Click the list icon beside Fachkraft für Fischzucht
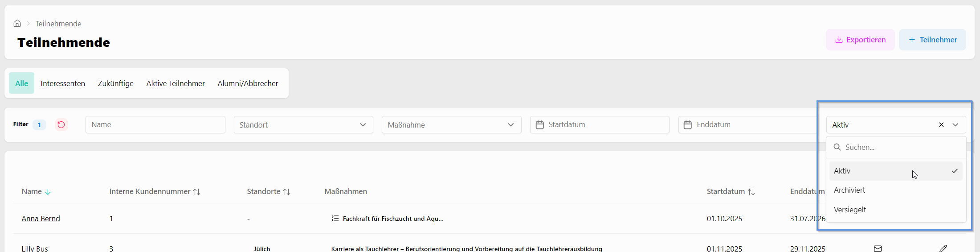980x252 pixels. (335, 219)
